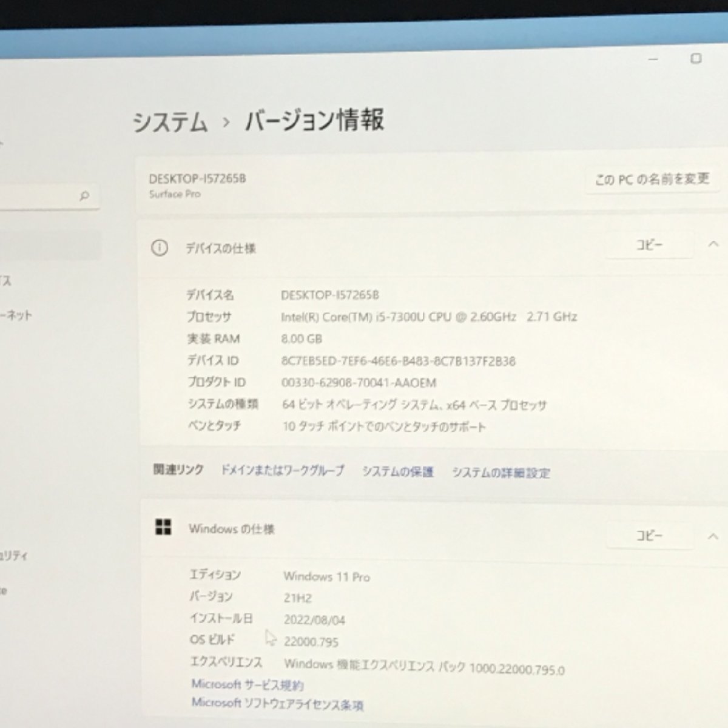Viewport: 728px width, 728px height.
Task: Select the デバイス ID value
Action: [x=399, y=361]
